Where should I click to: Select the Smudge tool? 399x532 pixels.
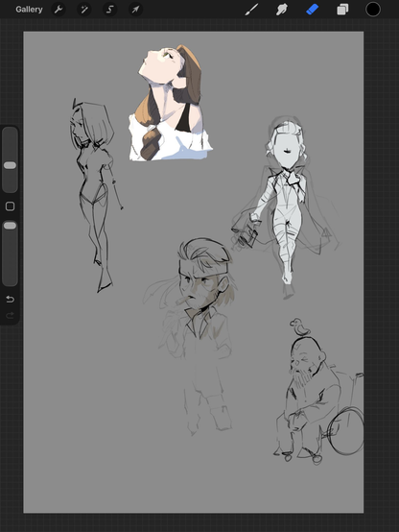[x=281, y=10]
